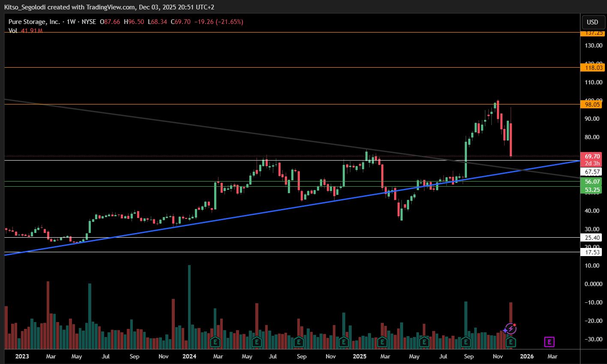Viewport: 607px width, 364px height.
Task: Click the earnings marker near Dec 2024
Action: 344,342
